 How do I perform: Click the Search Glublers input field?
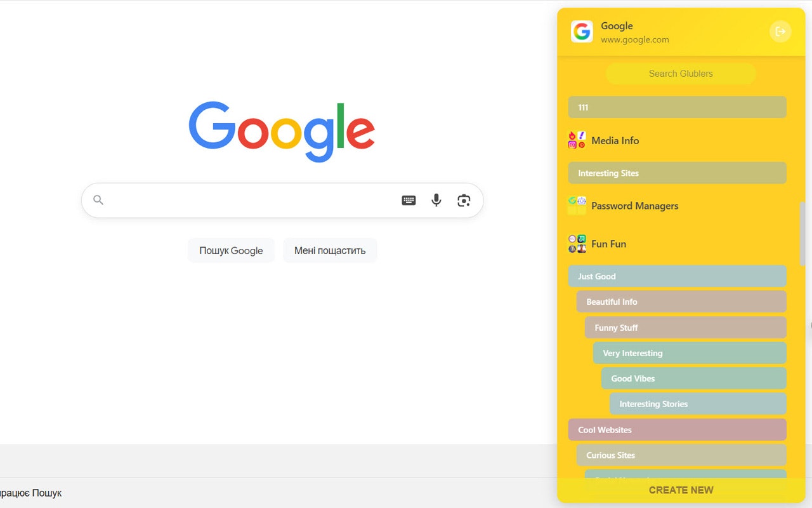tap(681, 74)
